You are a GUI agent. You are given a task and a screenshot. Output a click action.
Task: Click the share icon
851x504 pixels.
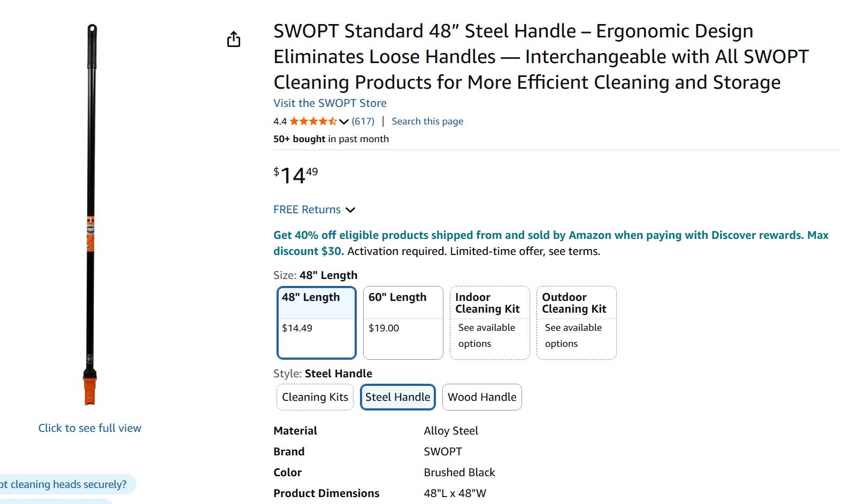234,39
